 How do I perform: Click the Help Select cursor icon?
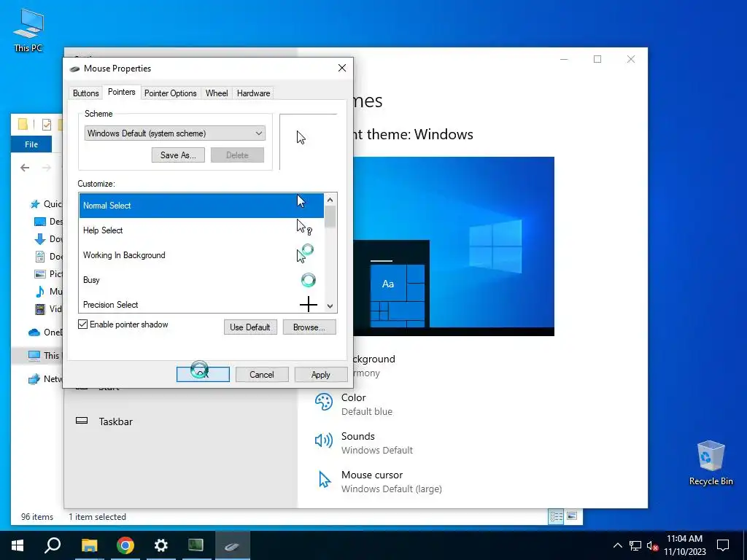pos(304,227)
